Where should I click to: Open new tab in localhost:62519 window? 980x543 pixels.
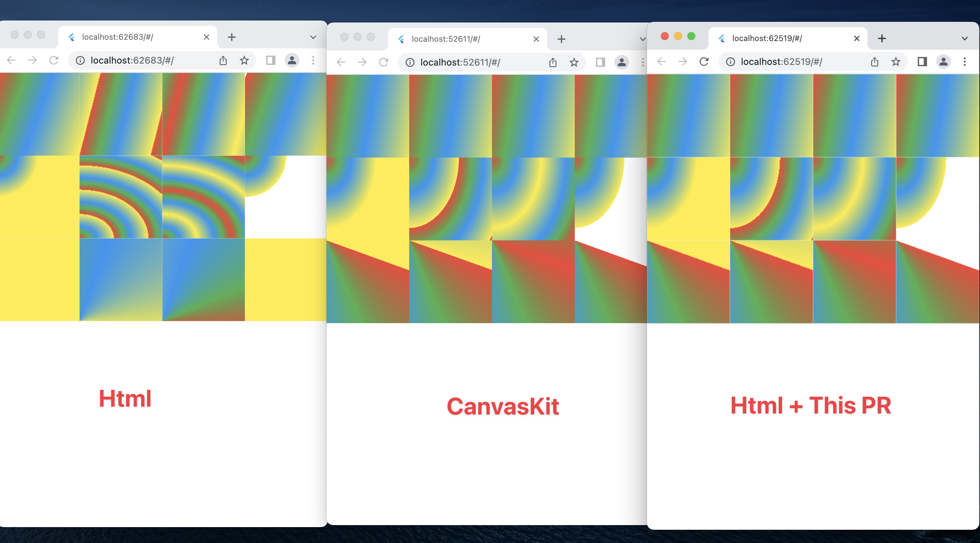tap(882, 38)
